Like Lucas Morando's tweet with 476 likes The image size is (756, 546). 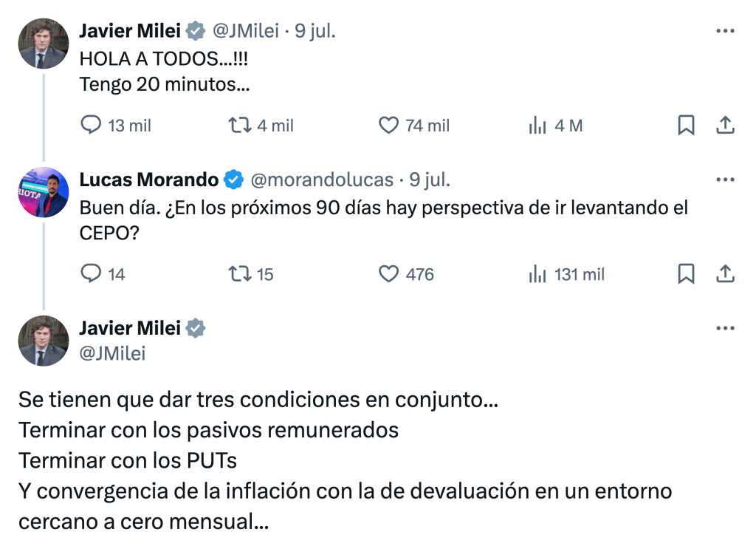pyautogui.click(x=388, y=274)
